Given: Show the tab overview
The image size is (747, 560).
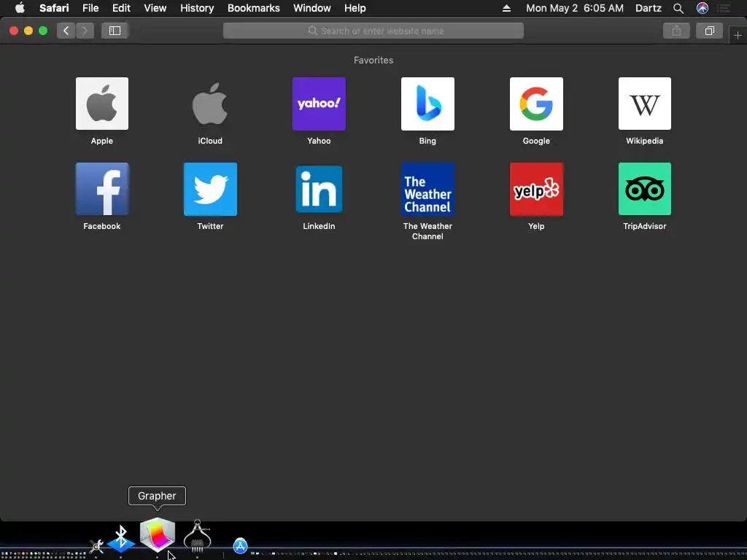Looking at the screenshot, I should point(709,31).
